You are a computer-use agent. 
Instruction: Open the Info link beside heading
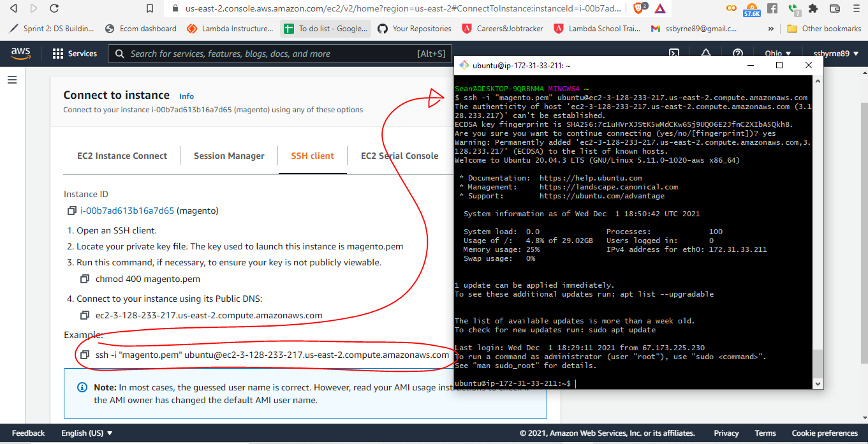186,96
